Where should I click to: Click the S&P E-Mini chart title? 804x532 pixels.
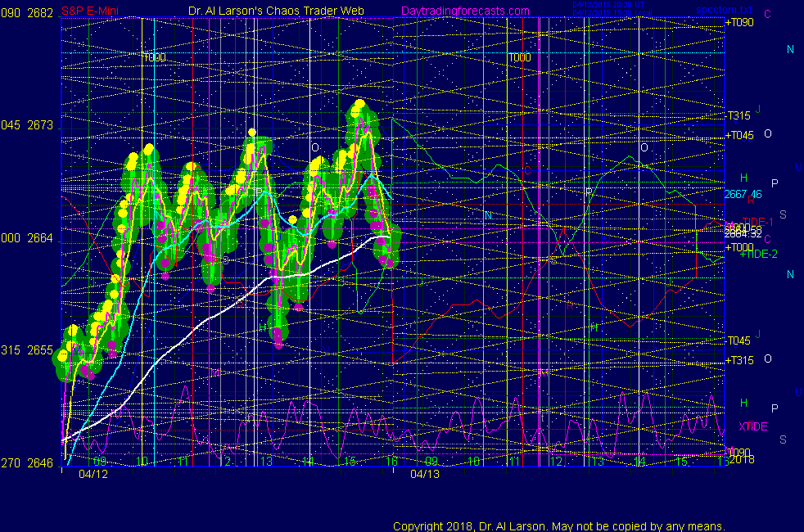(90, 11)
